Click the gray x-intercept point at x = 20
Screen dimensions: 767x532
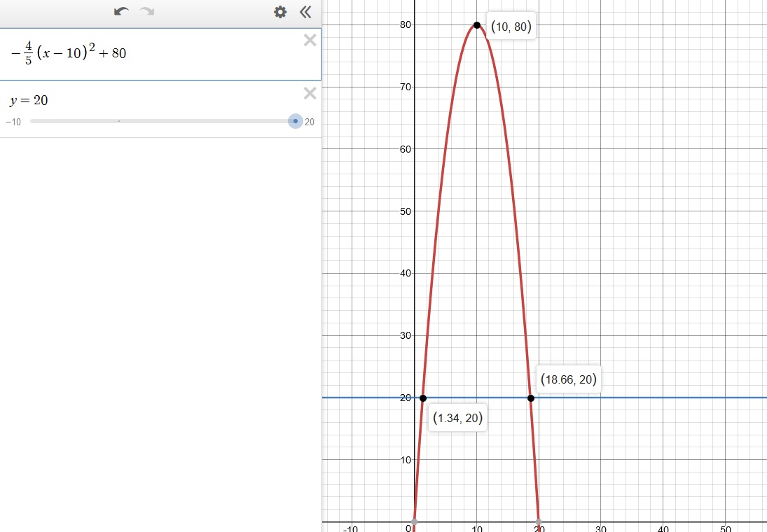point(538,521)
